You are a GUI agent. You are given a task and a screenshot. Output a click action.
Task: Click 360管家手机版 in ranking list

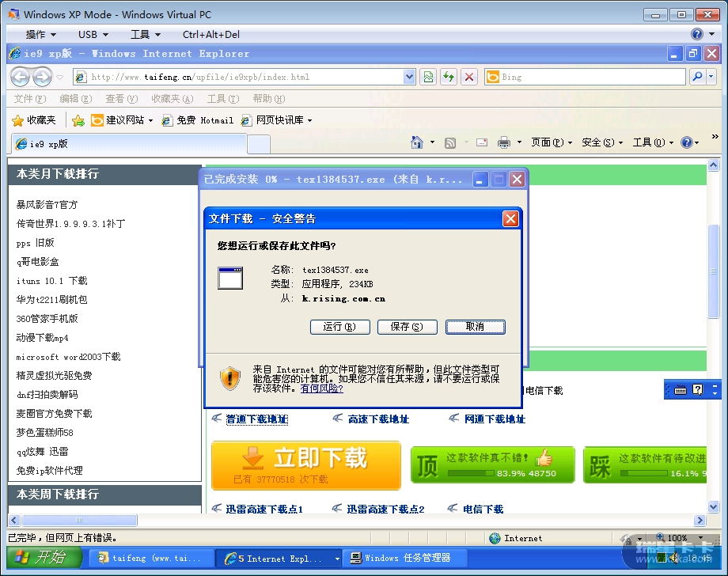tap(47, 319)
